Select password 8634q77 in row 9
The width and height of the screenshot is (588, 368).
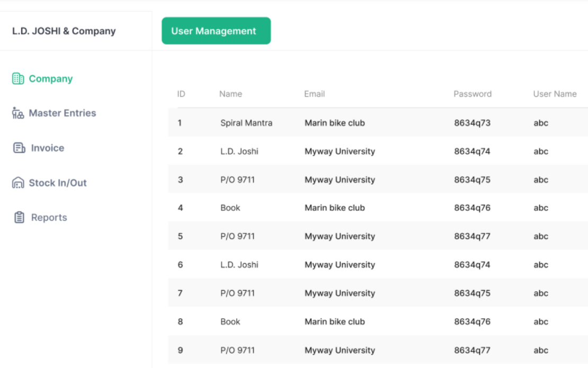pyautogui.click(x=472, y=350)
